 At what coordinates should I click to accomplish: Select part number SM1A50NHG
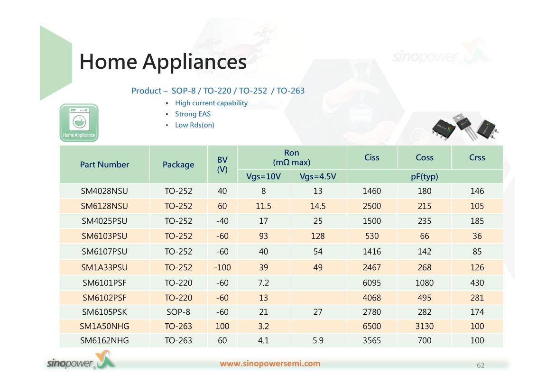pyautogui.click(x=104, y=326)
